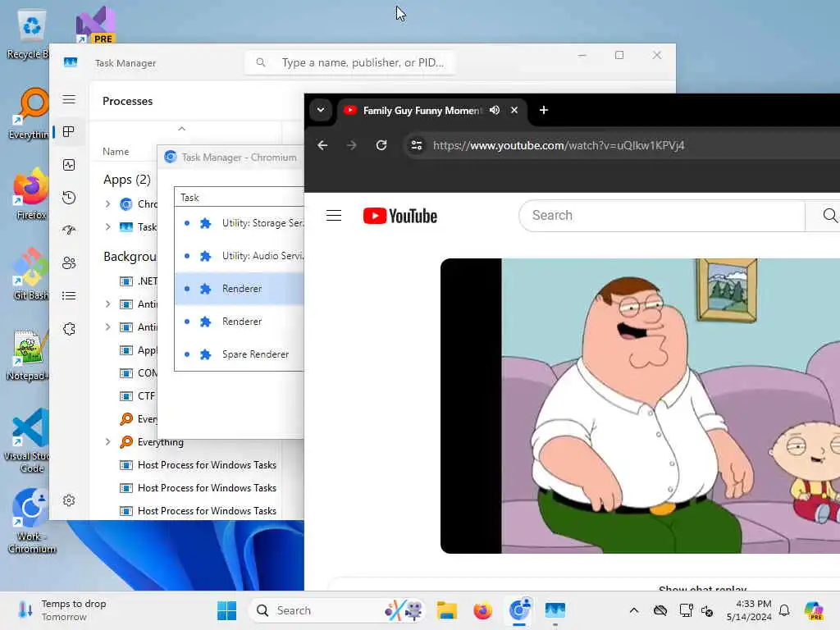This screenshot has height=630, width=840.
Task: Reload the YouTube page
Action: [381, 145]
